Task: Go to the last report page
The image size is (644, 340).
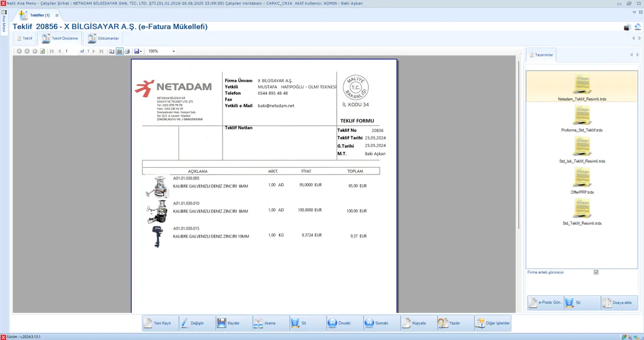Action: 101,51
